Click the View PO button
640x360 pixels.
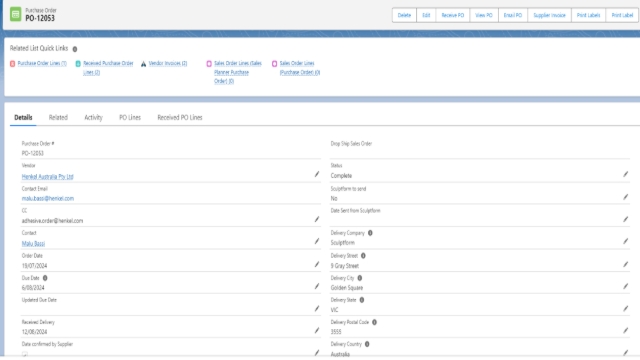point(484,15)
